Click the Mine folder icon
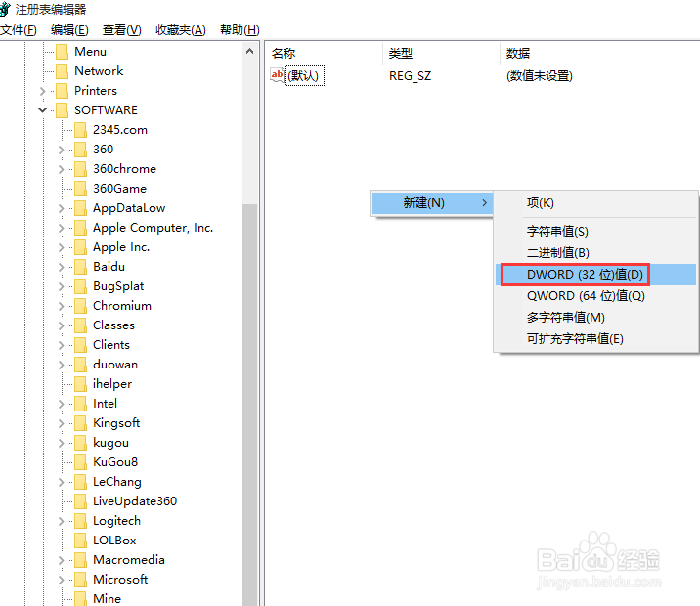The height and width of the screenshot is (606, 700). point(81,598)
